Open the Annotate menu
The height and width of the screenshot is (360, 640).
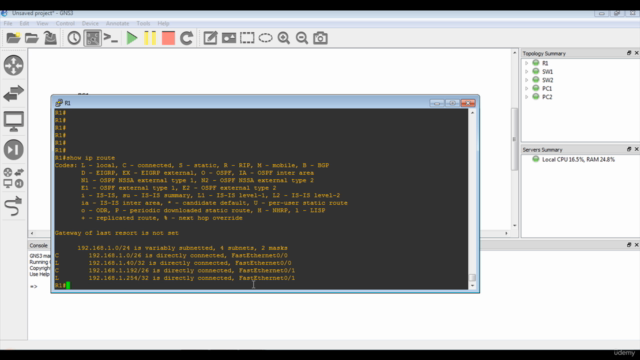(117, 23)
